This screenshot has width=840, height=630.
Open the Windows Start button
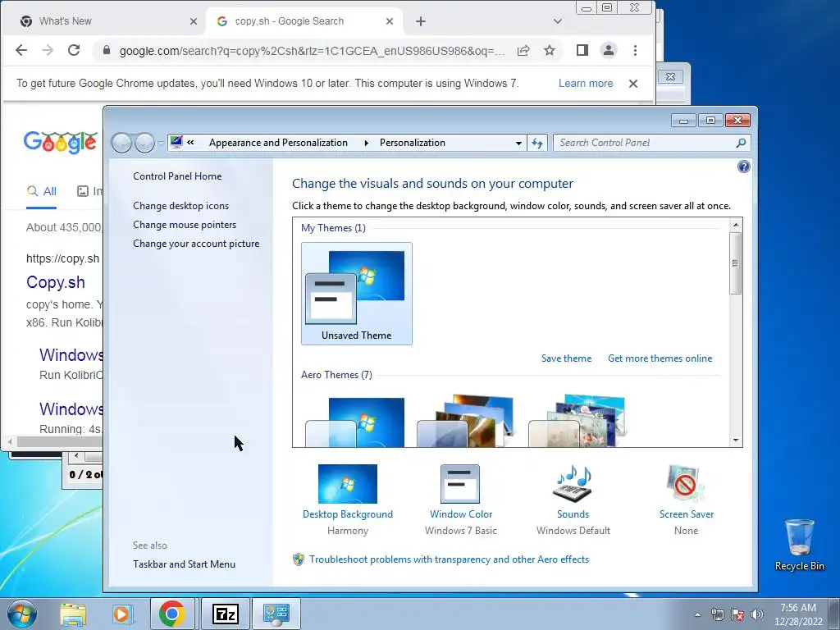[x=22, y=614]
